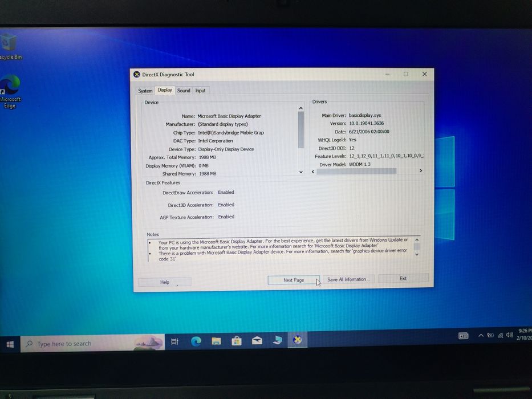Click the Help button
Image resolution: width=532 pixels, height=399 pixels.
[165, 282]
